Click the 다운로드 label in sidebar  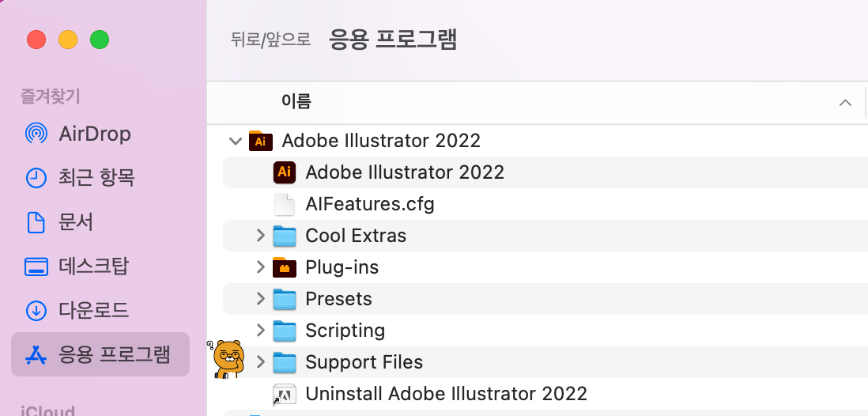tap(93, 310)
